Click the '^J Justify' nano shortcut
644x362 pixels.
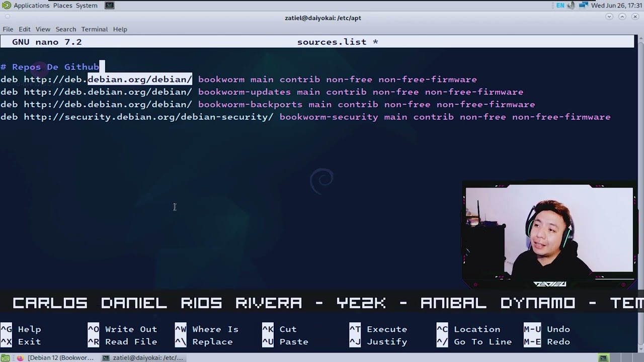378,342
